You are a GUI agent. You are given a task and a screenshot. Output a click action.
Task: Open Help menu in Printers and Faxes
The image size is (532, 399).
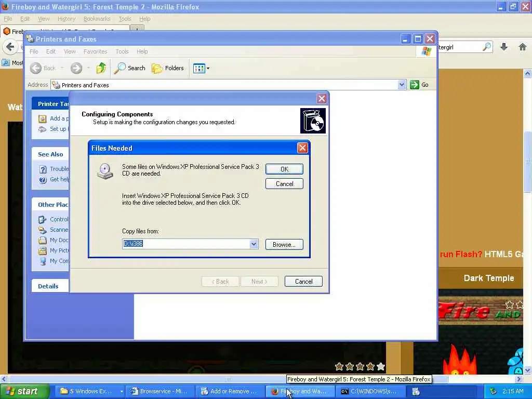[x=142, y=51]
